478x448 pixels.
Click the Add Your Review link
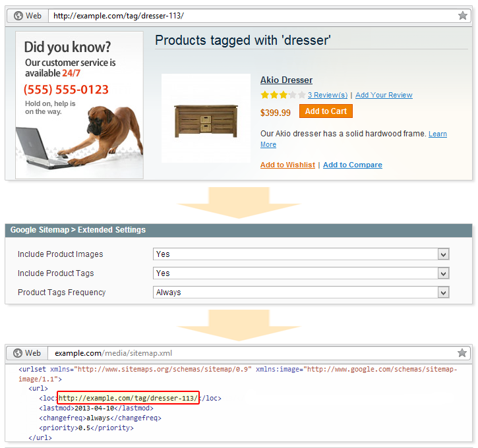coord(384,96)
